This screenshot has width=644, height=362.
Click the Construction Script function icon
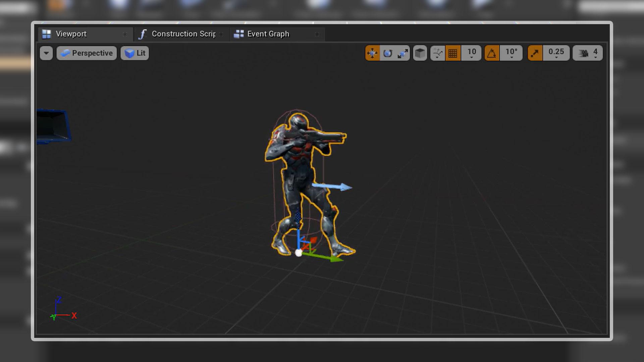tap(143, 34)
